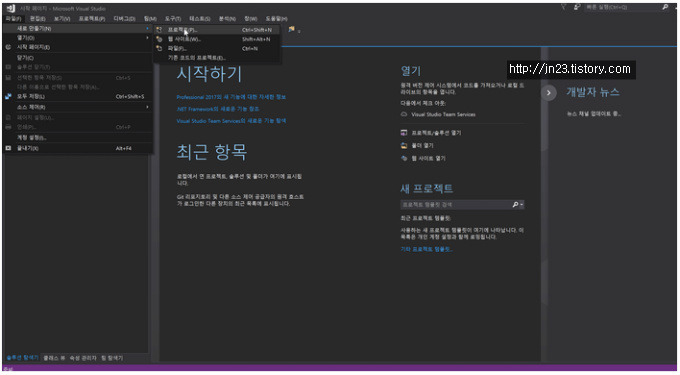Click the toolbar icon right of the submenu
Screen dimensions: 680x375
291,29
